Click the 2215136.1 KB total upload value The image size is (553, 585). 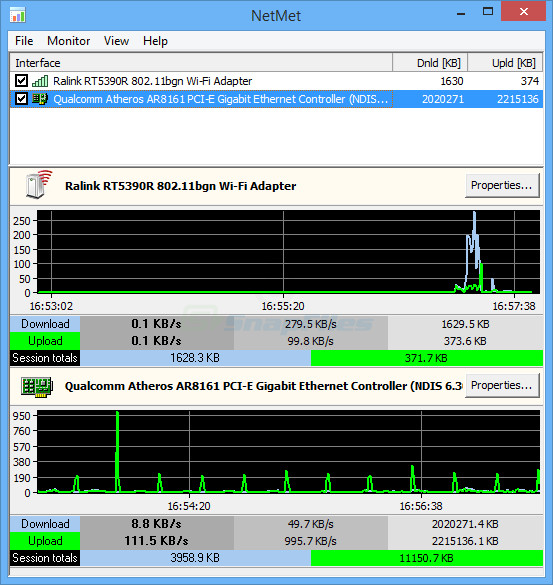[465, 541]
